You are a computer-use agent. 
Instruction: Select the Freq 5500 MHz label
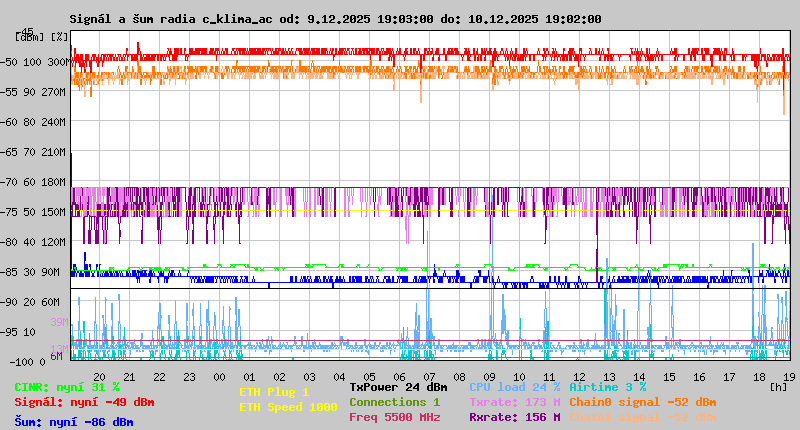coord(394,417)
